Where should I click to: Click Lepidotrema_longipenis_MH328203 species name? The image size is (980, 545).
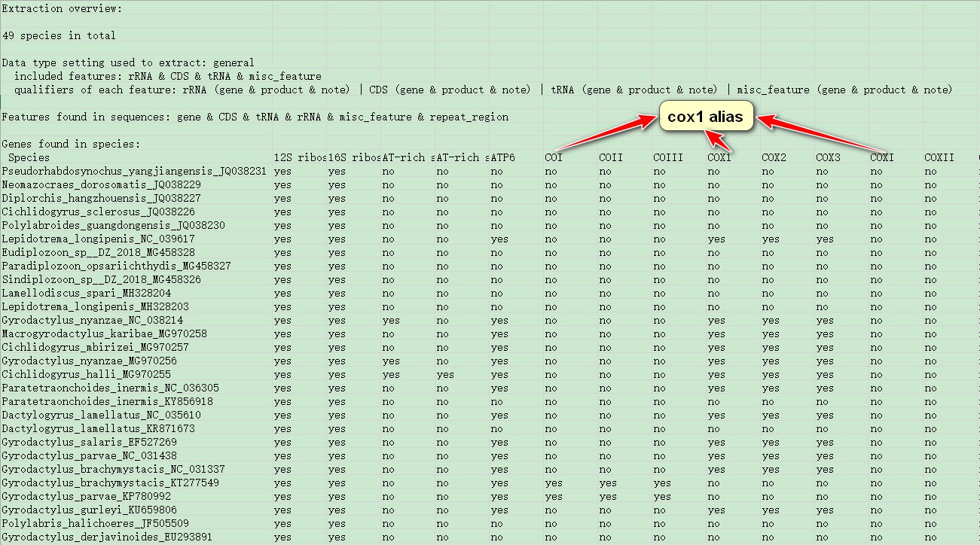tap(95, 307)
